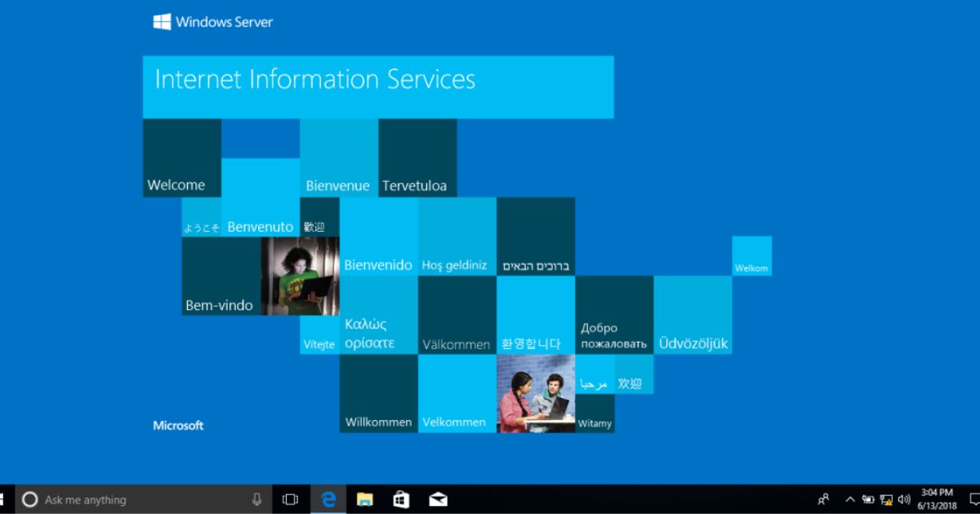Click the Welcome tile
Image resolution: width=980 pixels, height=514 pixels.
coord(181,158)
